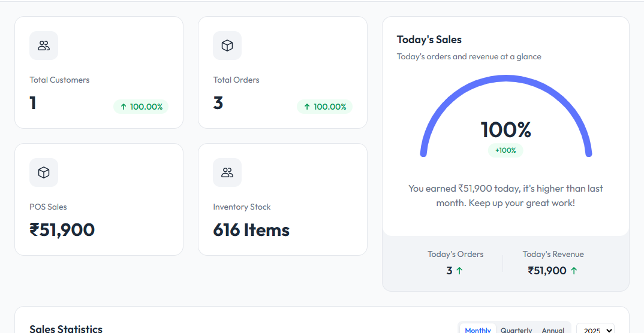The image size is (644, 333).
Task: Open the 2025 year dropdown
Action: tap(595, 329)
